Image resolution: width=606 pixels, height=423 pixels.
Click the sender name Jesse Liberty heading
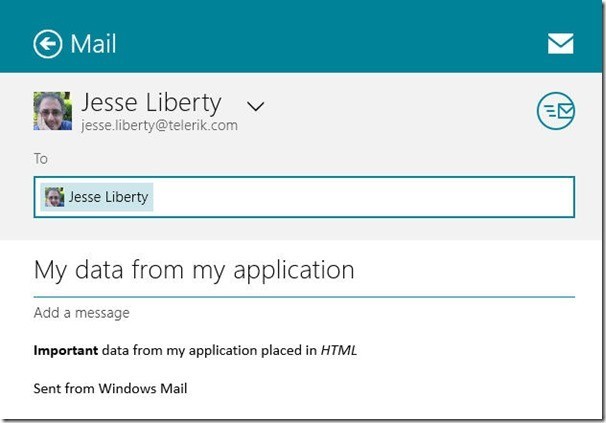(151, 103)
